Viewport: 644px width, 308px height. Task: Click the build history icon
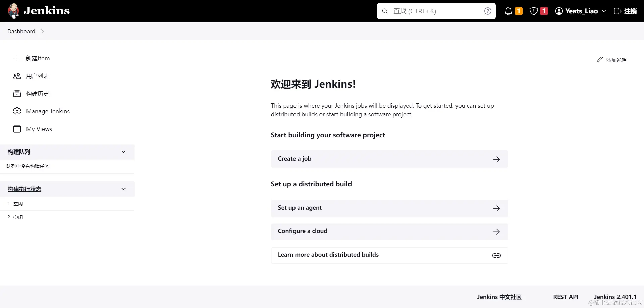[17, 94]
